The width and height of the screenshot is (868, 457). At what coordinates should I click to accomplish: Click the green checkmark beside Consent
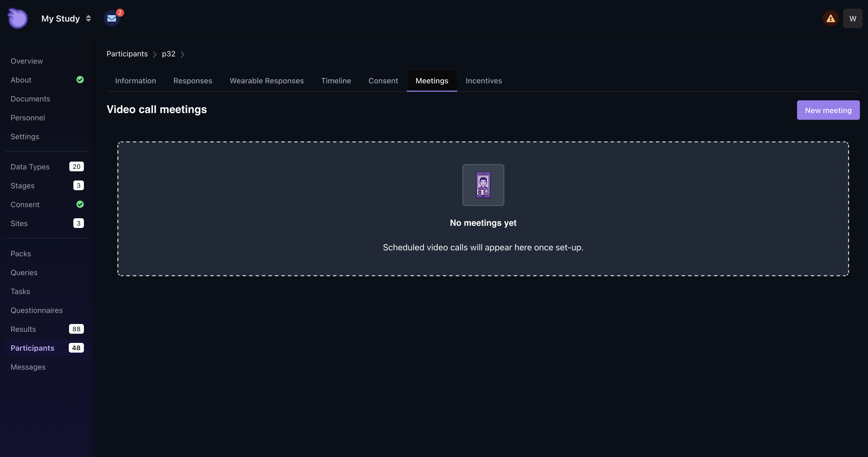[80, 204]
